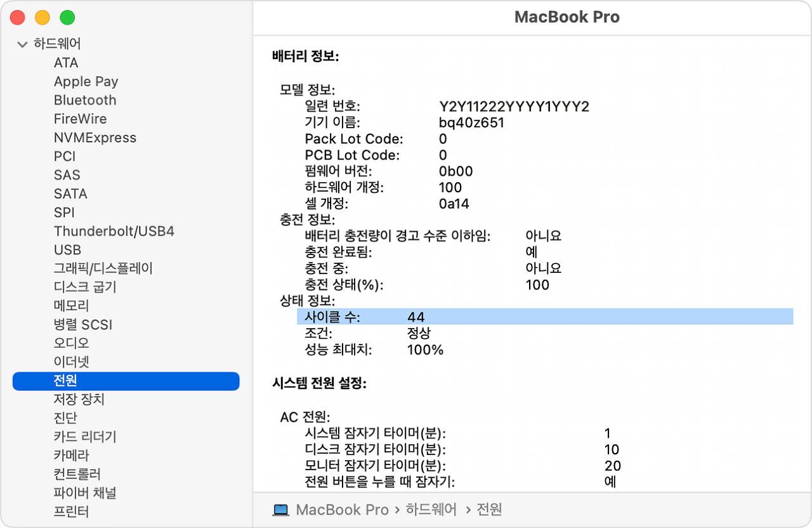812x528 pixels.
Task: Open 카드 리더기 entry
Action: click(85, 437)
